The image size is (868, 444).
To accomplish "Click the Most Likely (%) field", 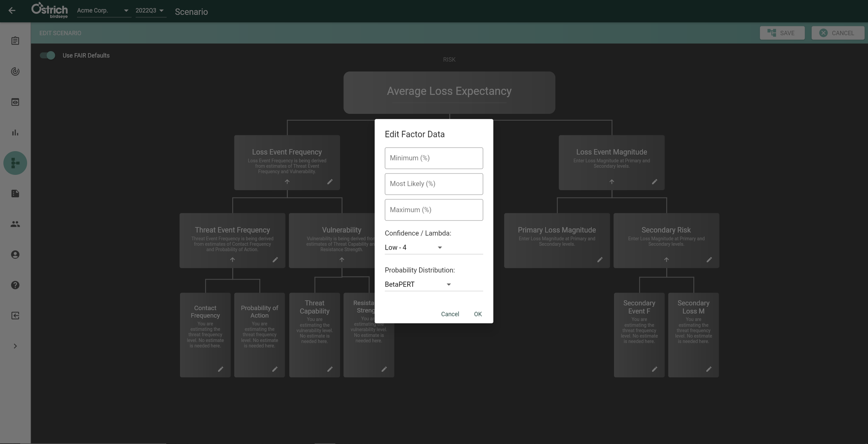I will [434, 184].
